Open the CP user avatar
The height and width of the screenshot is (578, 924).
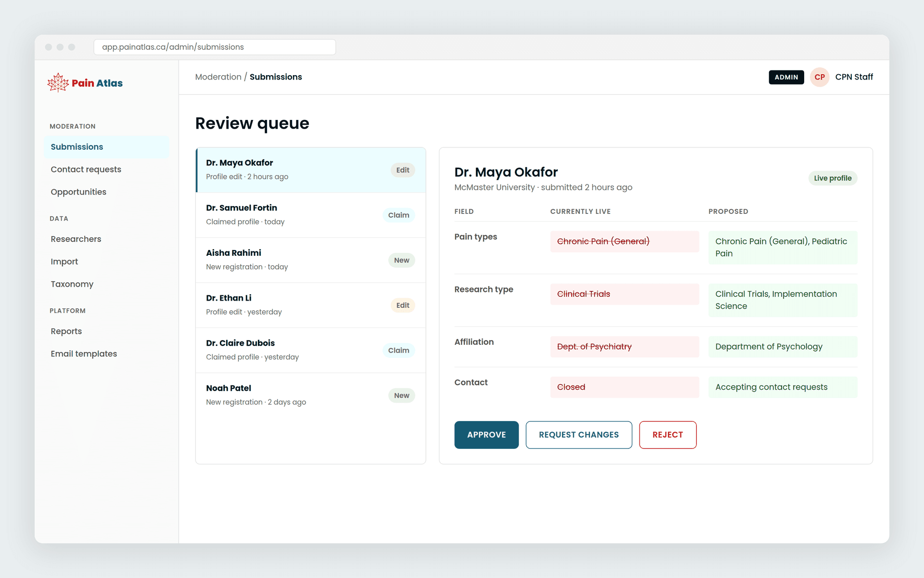pos(820,77)
